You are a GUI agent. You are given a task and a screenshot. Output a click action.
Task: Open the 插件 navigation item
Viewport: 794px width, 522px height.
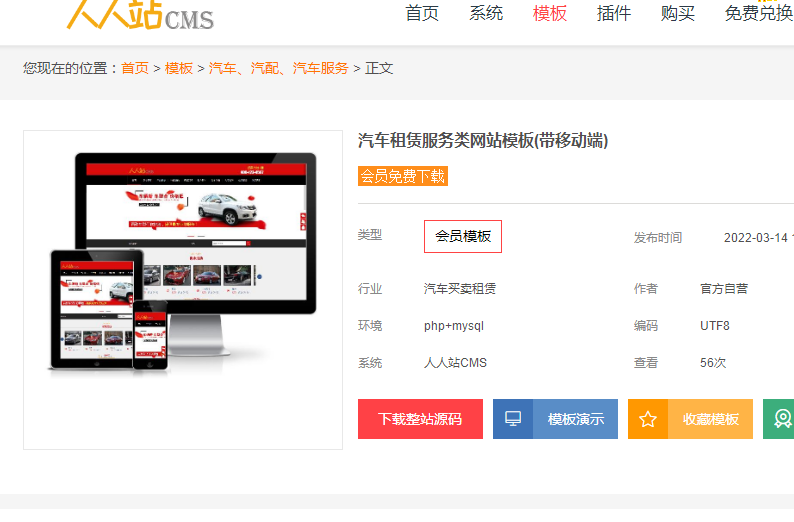pos(614,13)
